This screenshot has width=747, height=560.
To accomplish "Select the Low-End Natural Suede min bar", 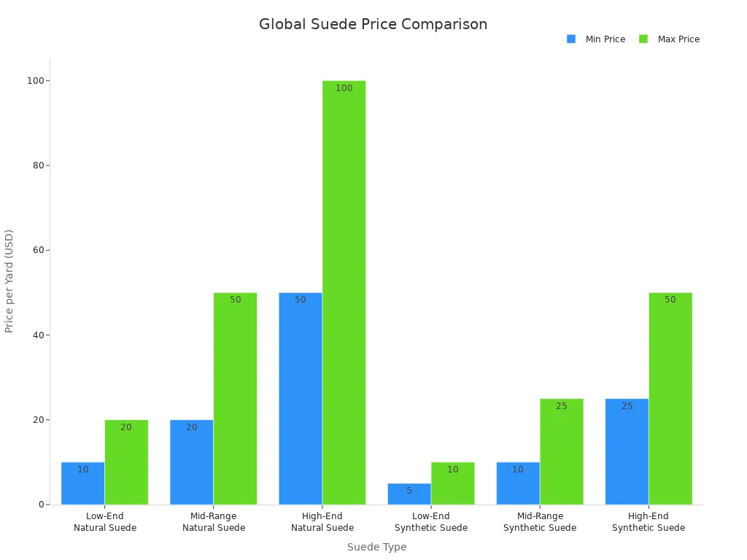I will coord(83,483).
